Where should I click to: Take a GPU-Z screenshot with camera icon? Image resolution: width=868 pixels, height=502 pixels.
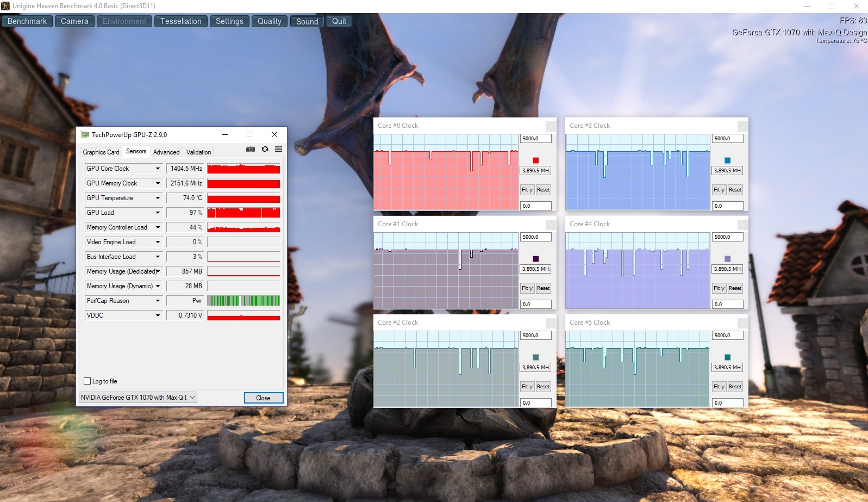click(251, 149)
